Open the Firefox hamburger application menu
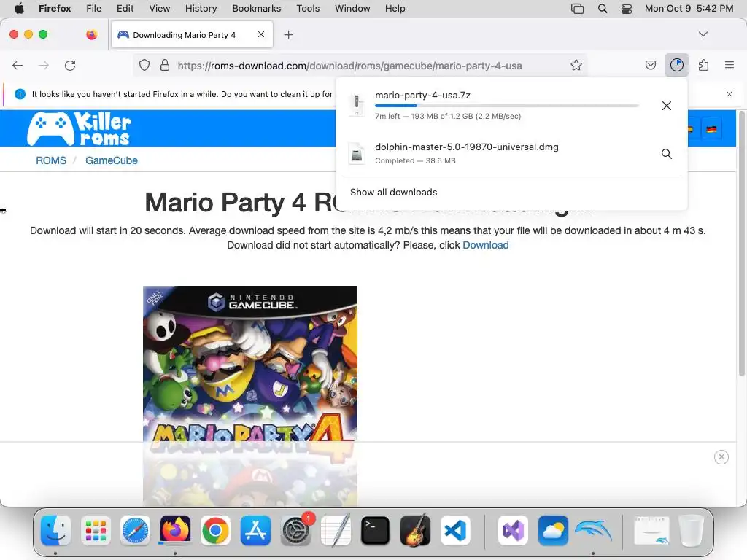This screenshot has width=747, height=560. (x=729, y=65)
